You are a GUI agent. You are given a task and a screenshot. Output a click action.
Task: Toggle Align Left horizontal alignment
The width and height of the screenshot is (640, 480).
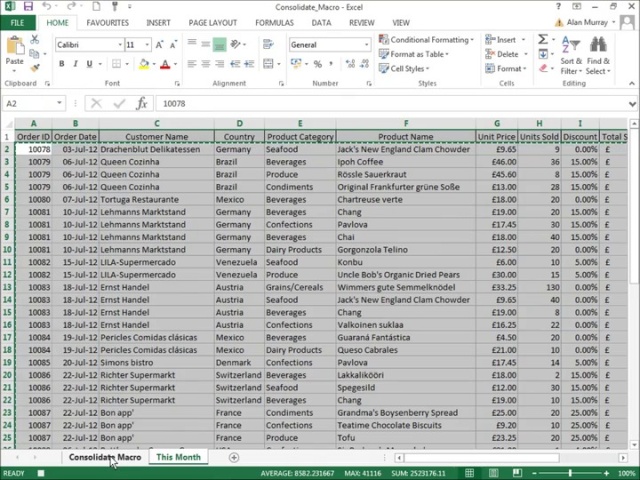click(192, 64)
